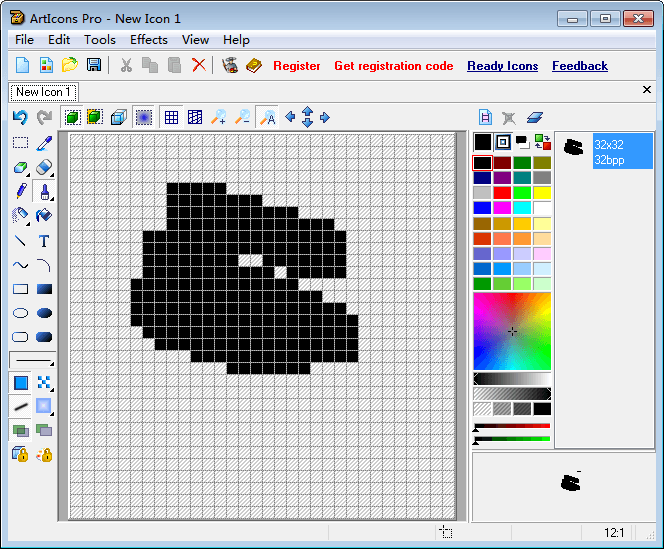
Task: Click the Save floppy disk icon
Action: click(94, 66)
